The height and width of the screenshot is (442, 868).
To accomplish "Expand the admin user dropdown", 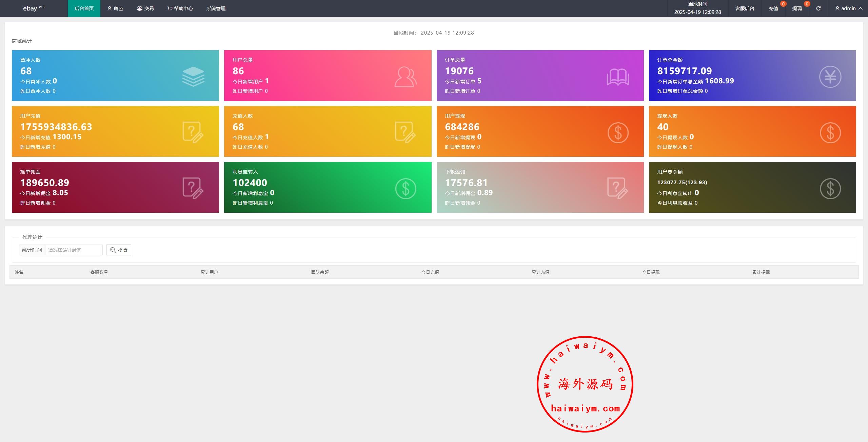I will (x=848, y=8).
